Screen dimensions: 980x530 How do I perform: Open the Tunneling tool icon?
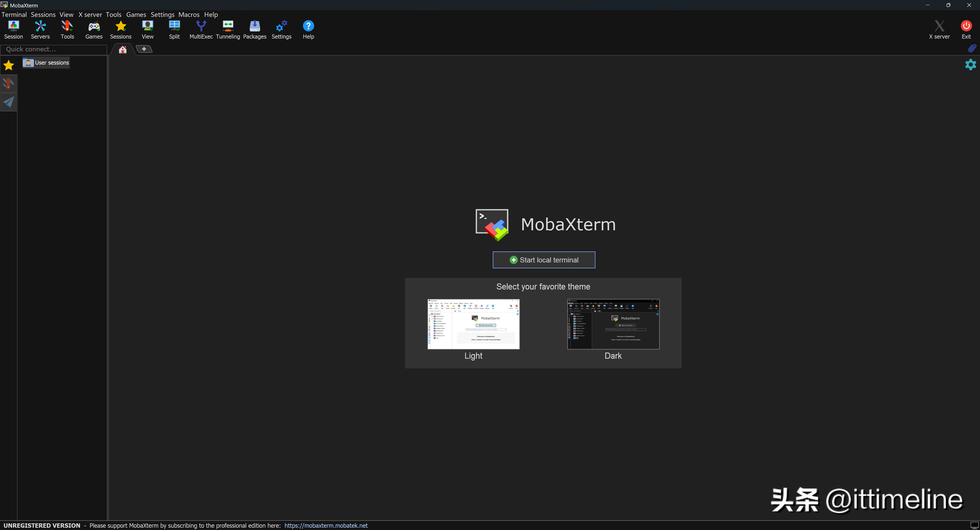point(228,29)
